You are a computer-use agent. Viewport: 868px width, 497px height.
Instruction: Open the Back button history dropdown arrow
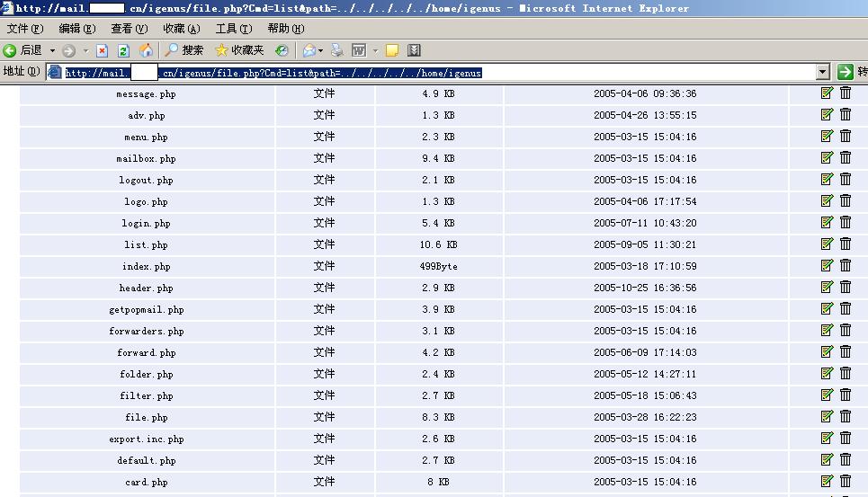tap(52, 51)
